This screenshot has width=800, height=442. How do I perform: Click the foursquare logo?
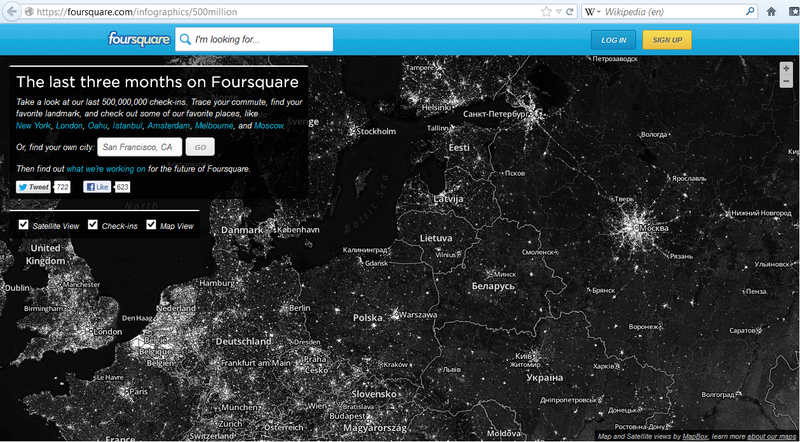click(x=139, y=39)
